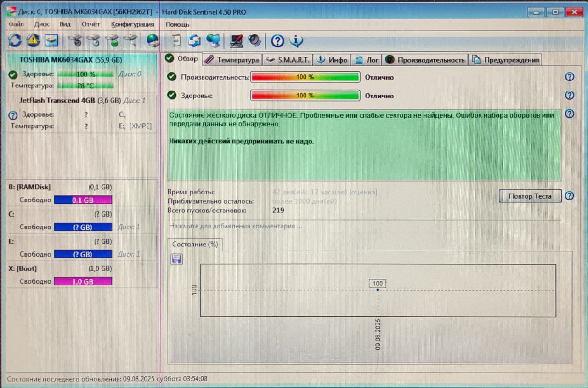Click the Повтор Теста button
Image resolution: width=588 pixels, height=388 pixels.
tap(531, 196)
